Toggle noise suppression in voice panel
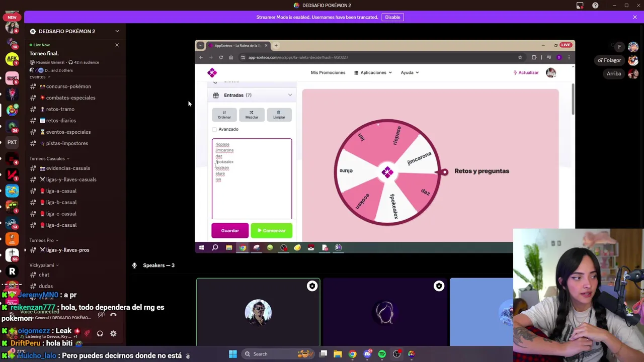This screenshot has width=644, height=362. click(x=101, y=315)
